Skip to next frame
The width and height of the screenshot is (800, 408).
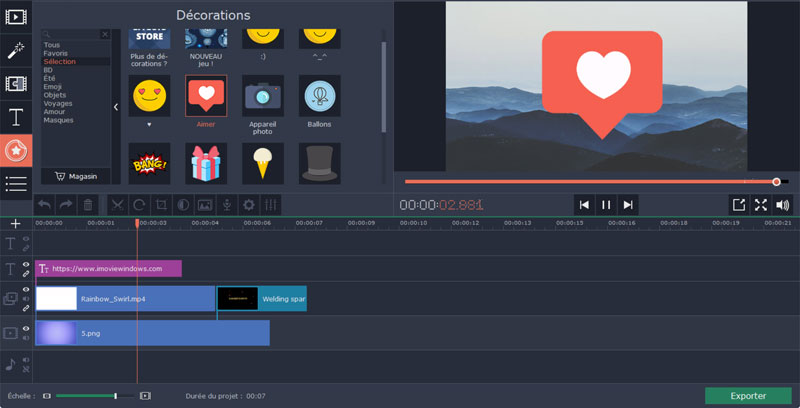[x=628, y=205]
